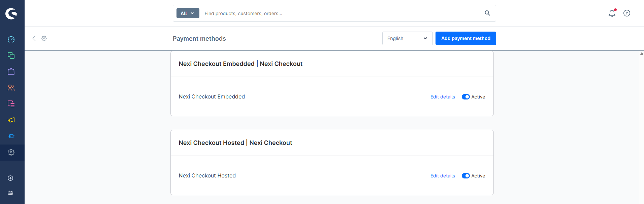Open Edit details for Nexi Checkout Hosted
644x204 pixels.
click(443, 176)
